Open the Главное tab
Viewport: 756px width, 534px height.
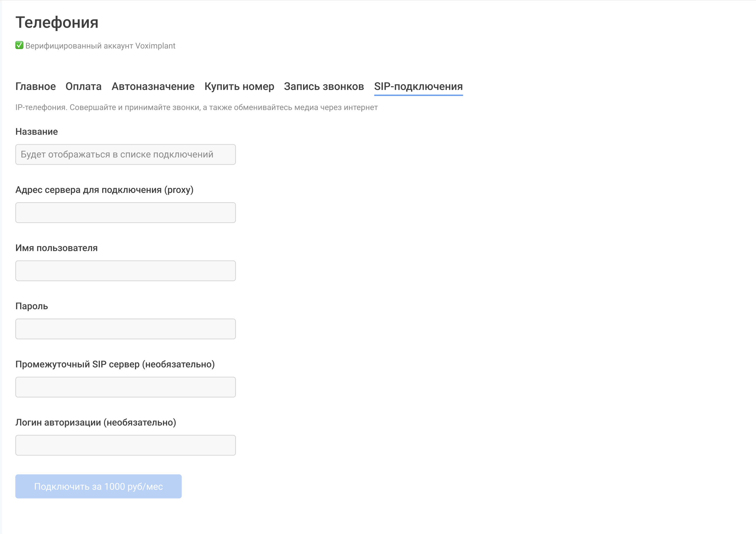(35, 87)
